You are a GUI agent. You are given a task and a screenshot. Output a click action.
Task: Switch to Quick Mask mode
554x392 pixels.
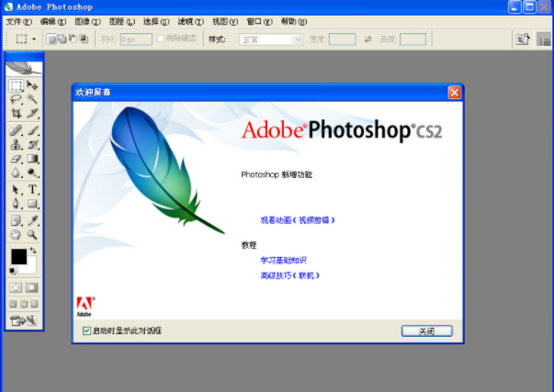32,287
